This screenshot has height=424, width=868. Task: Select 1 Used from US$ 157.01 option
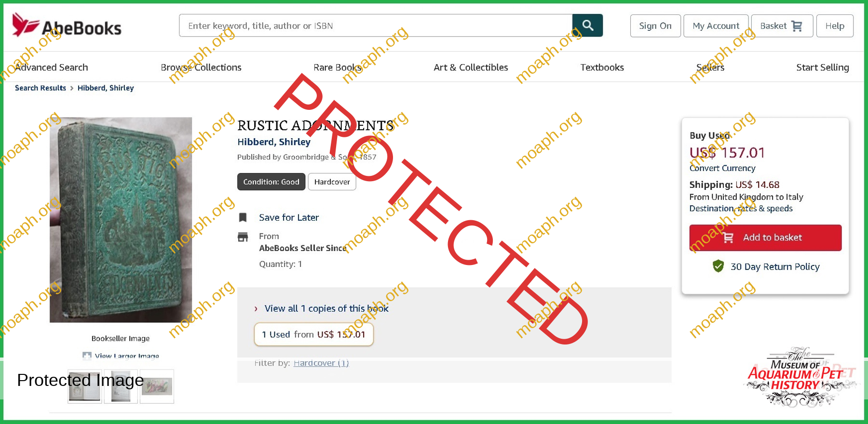pyautogui.click(x=313, y=334)
